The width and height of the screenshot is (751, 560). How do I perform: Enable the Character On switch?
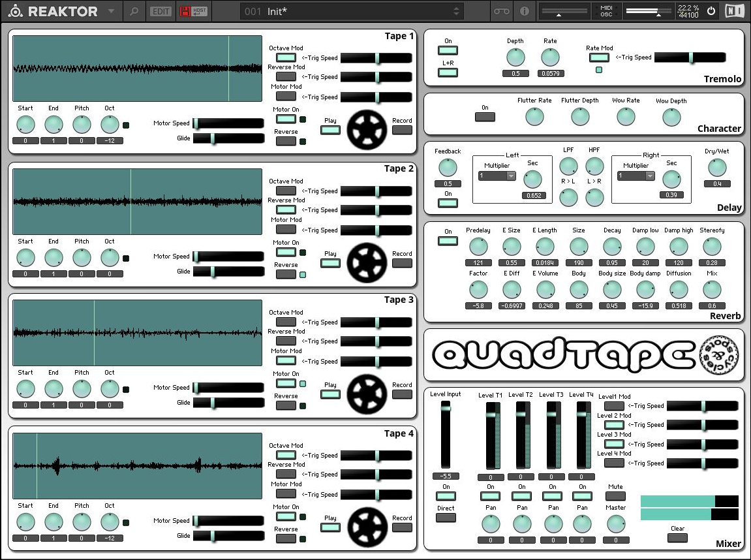click(485, 117)
